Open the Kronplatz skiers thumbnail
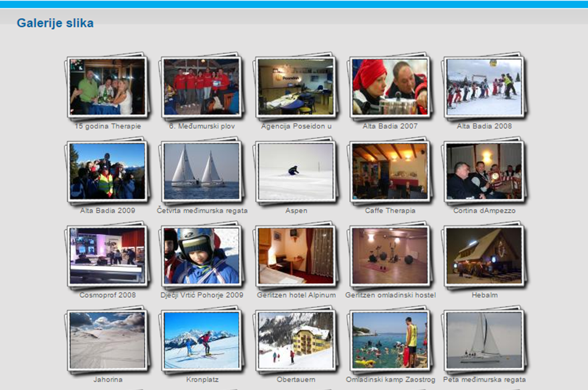Image resolution: width=588 pixels, height=390 pixels. 201,340
